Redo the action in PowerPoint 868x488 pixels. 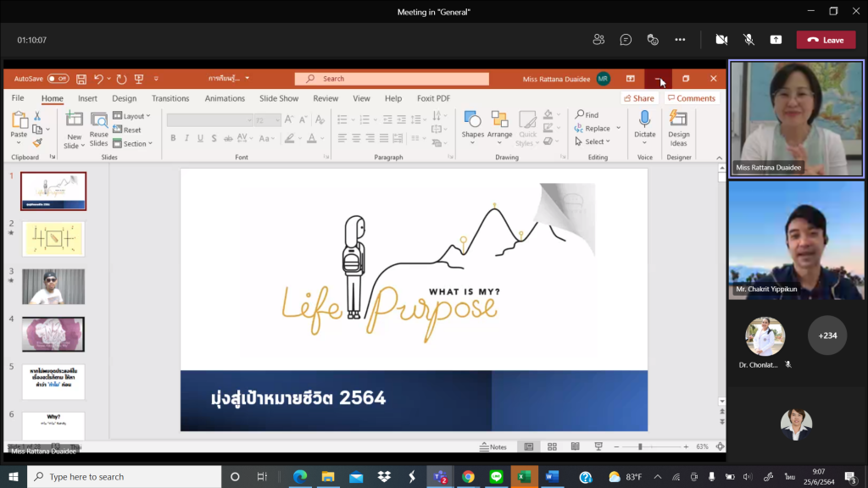pos(121,79)
